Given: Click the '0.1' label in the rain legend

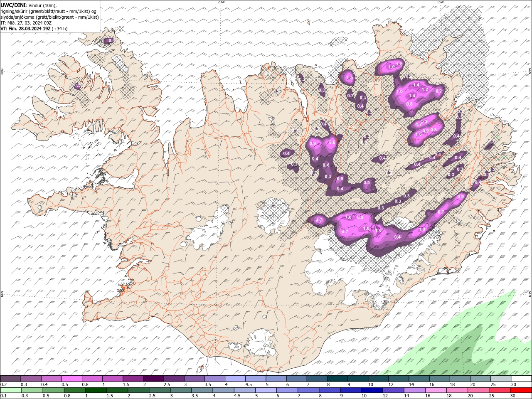Looking at the screenshot, I should point(3,396).
